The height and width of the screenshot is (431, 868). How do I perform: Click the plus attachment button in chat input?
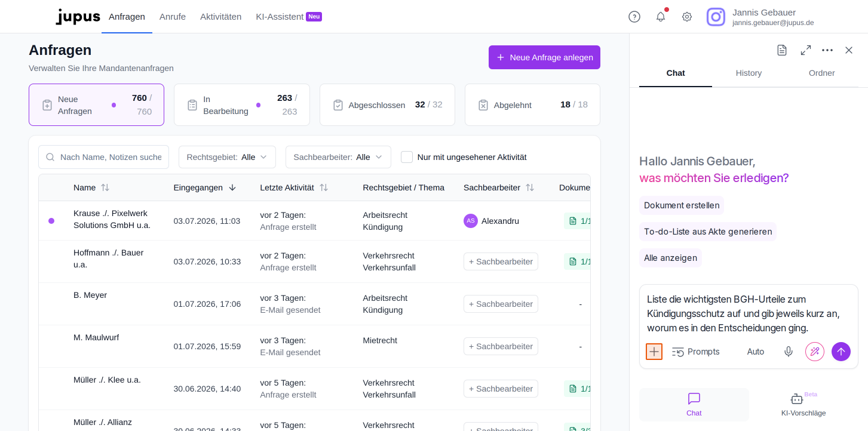click(654, 352)
